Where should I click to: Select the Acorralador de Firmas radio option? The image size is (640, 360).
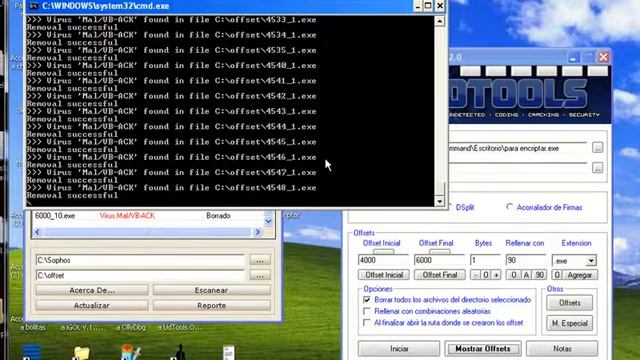click(x=509, y=207)
